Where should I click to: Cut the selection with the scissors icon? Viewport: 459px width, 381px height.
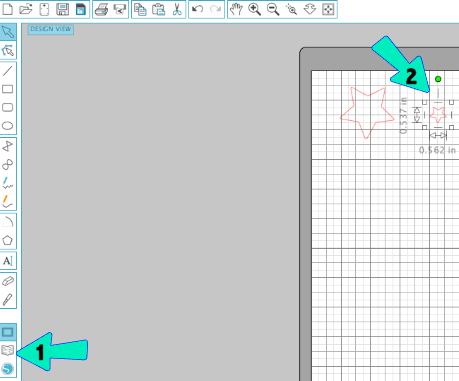coord(177,10)
